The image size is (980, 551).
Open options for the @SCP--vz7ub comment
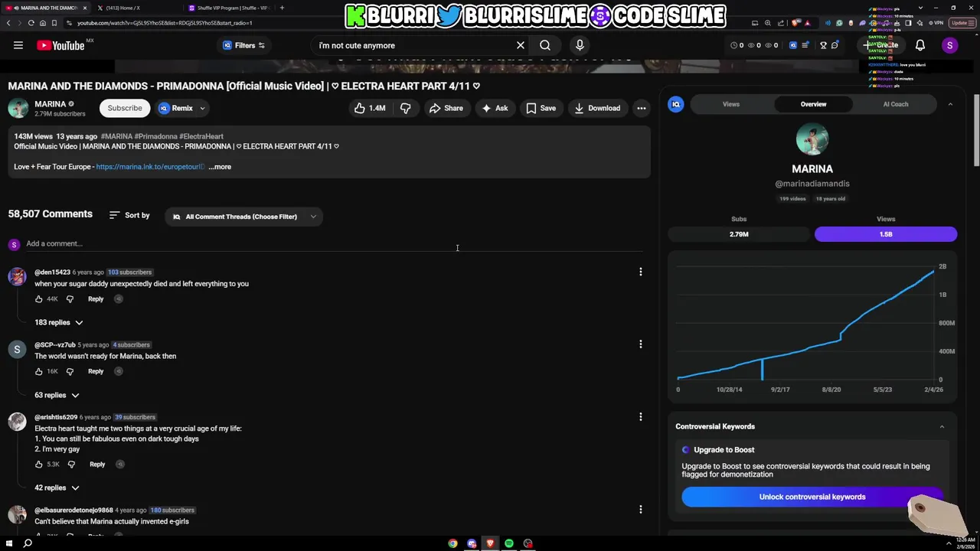pos(641,344)
